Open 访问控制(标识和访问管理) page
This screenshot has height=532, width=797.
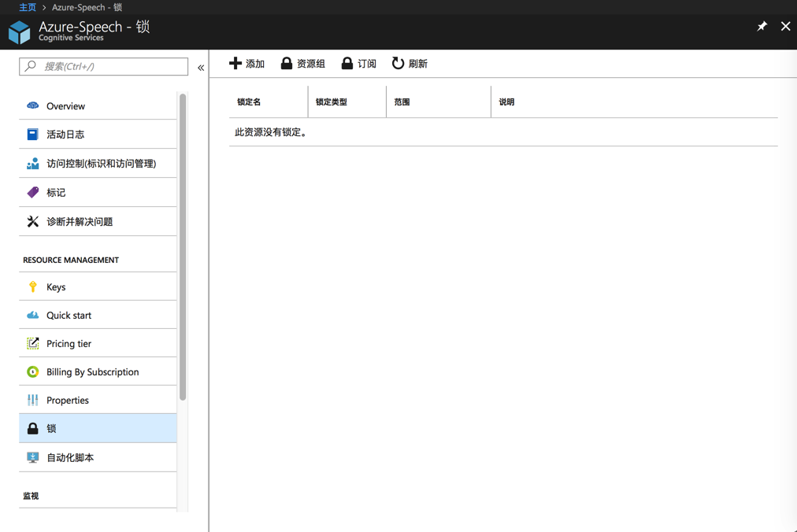pyautogui.click(x=98, y=163)
